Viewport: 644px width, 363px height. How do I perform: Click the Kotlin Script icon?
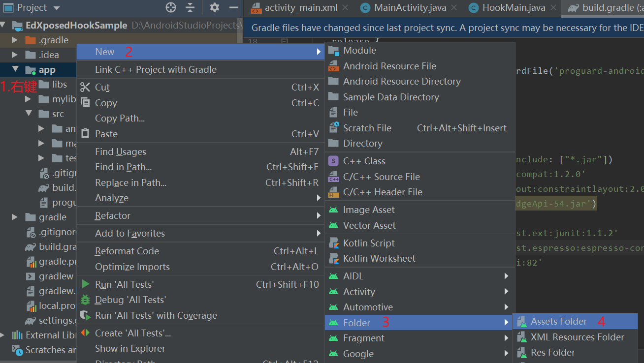(334, 243)
